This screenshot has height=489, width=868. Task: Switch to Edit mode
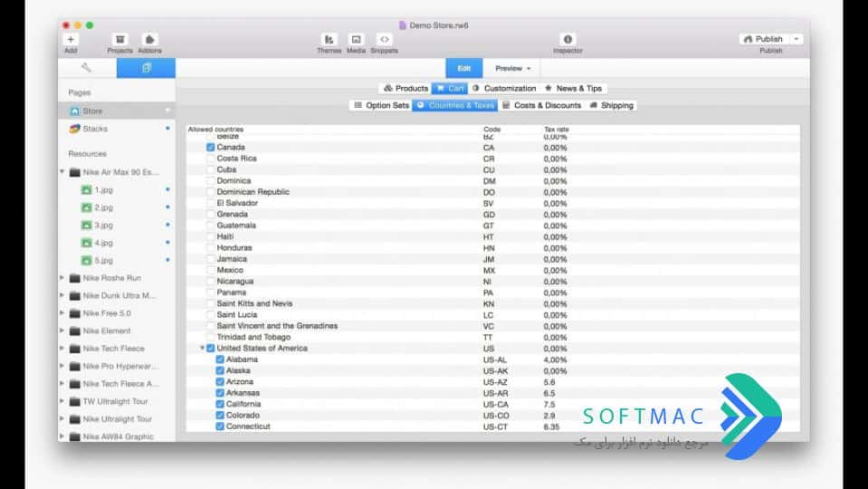(464, 68)
